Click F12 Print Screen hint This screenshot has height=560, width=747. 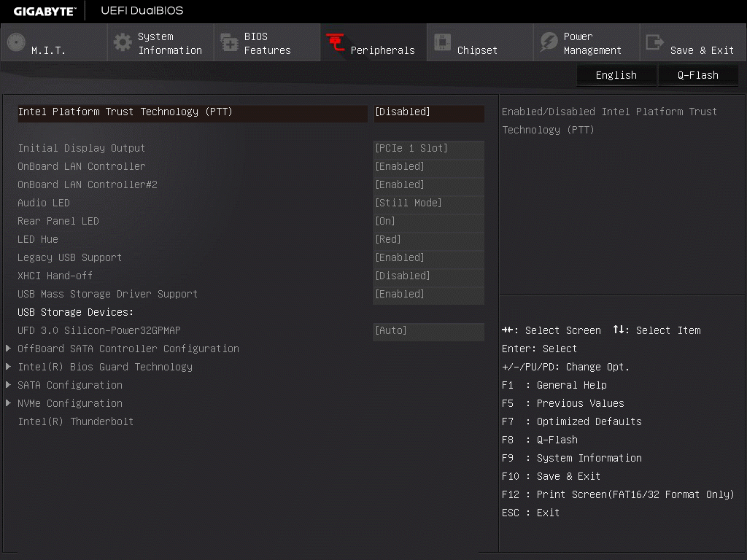[618, 494]
